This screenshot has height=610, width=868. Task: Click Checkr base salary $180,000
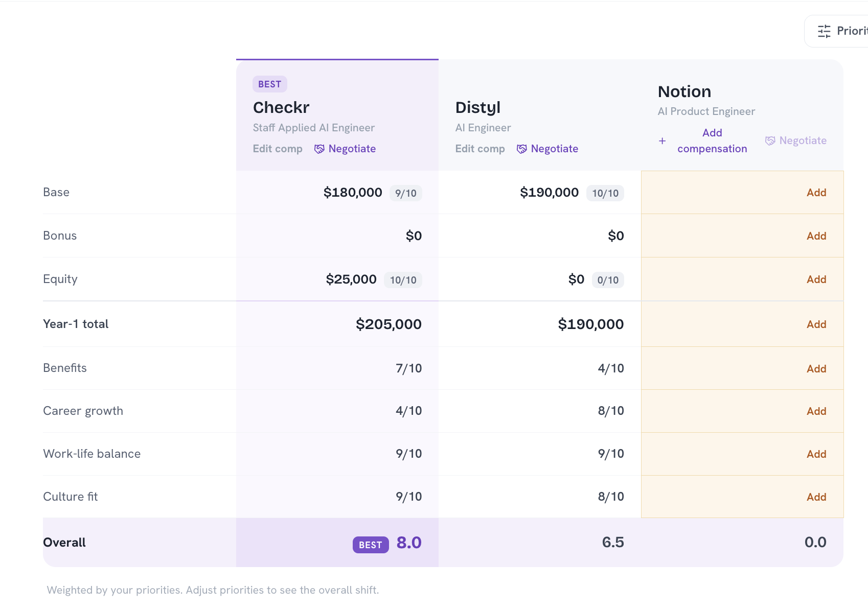tap(353, 193)
